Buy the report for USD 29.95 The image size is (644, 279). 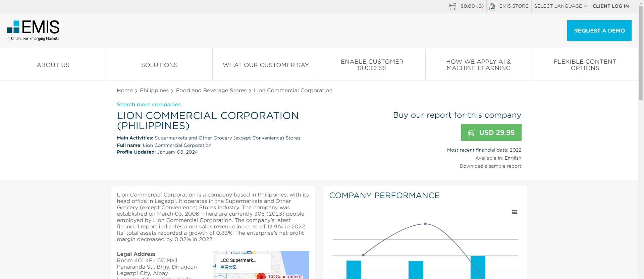point(491,132)
